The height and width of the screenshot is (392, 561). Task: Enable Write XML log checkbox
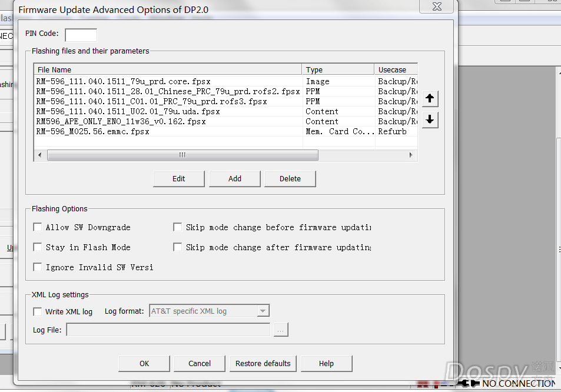[38, 311]
